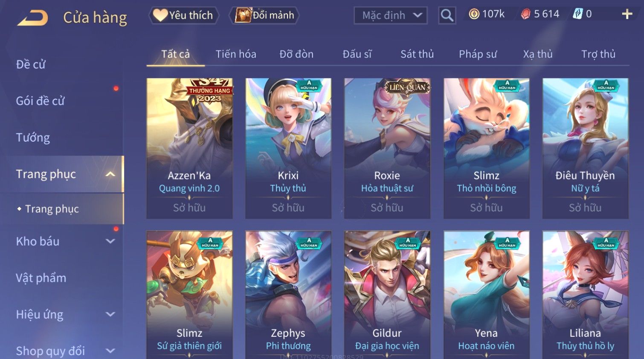The image size is (644, 359).
Task: Expand the Hiệu ứng sidebar section
Action: [110, 314]
